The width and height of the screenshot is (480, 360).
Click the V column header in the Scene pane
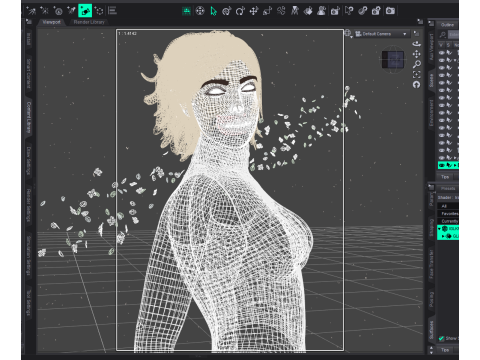pyautogui.click(x=441, y=45)
